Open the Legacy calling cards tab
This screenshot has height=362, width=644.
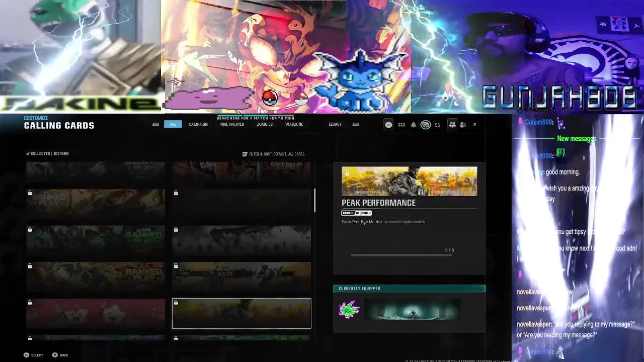click(335, 124)
